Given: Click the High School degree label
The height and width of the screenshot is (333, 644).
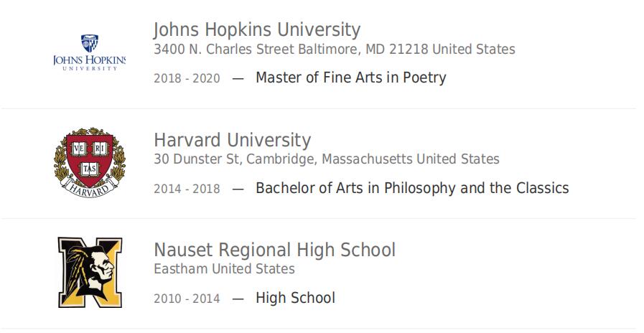Looking at the screenshot, I should tap(295, 298).
